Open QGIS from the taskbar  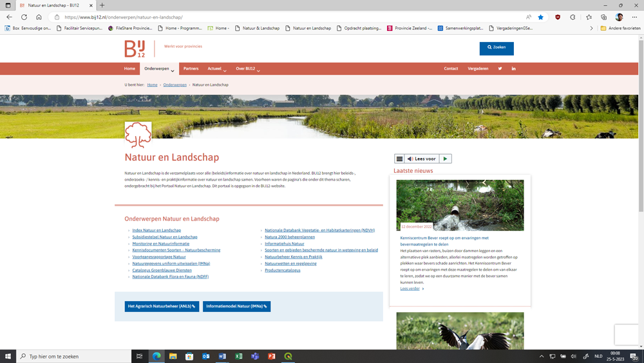(288, 357)
